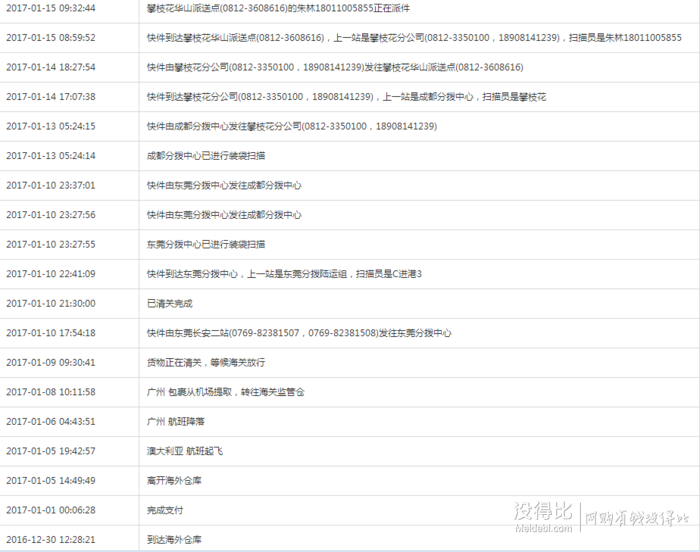The height and width of the screenshot is (552, 700).
Task: Click the 广州 航班降落 status text
Action: point(175,421)
